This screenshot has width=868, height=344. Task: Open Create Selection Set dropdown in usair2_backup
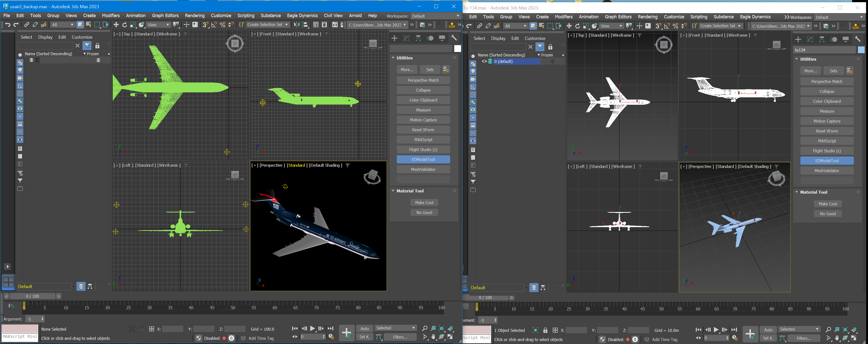(268, 25)
